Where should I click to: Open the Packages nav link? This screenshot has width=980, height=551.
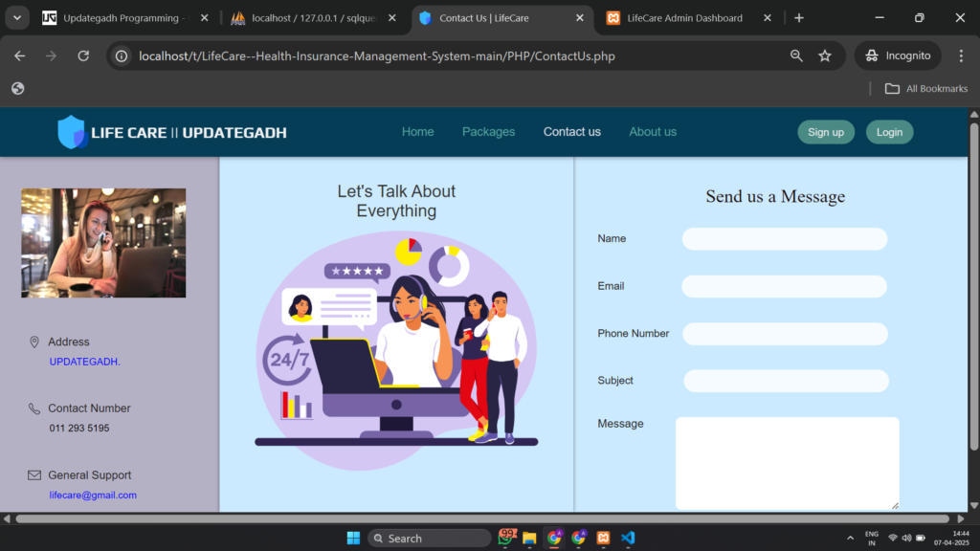point(488,132)
